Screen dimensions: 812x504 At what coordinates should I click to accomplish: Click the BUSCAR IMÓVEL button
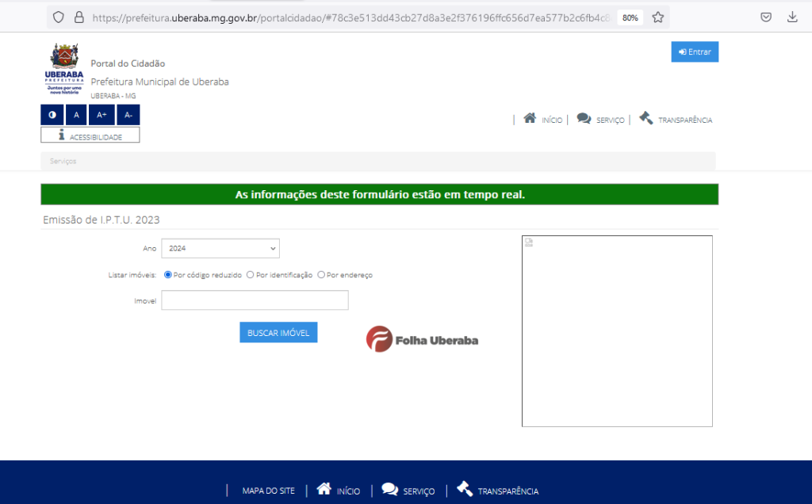(x=278, y=333)
